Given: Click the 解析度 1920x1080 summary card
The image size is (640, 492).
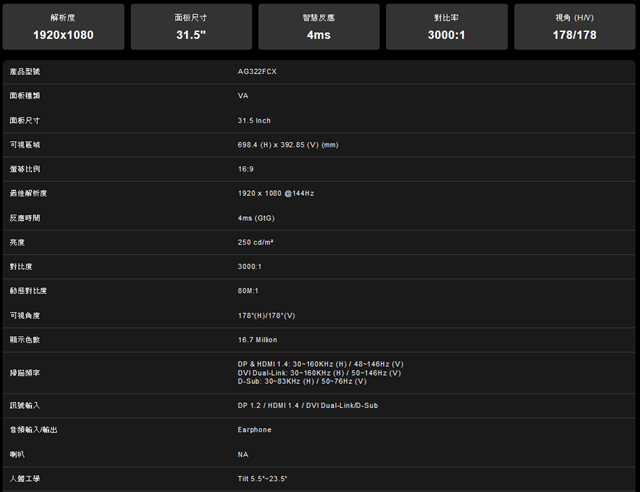Looking at the screenshot, I should click(x=64, y=27).
